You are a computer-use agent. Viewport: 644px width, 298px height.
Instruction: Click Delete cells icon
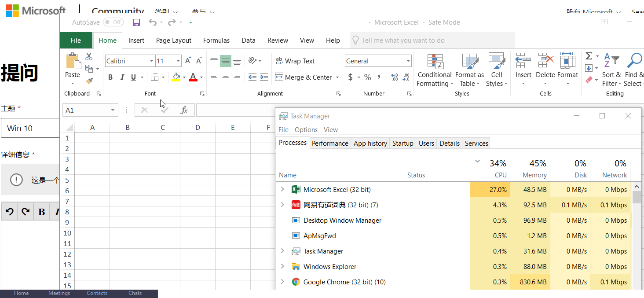(545, 61)
